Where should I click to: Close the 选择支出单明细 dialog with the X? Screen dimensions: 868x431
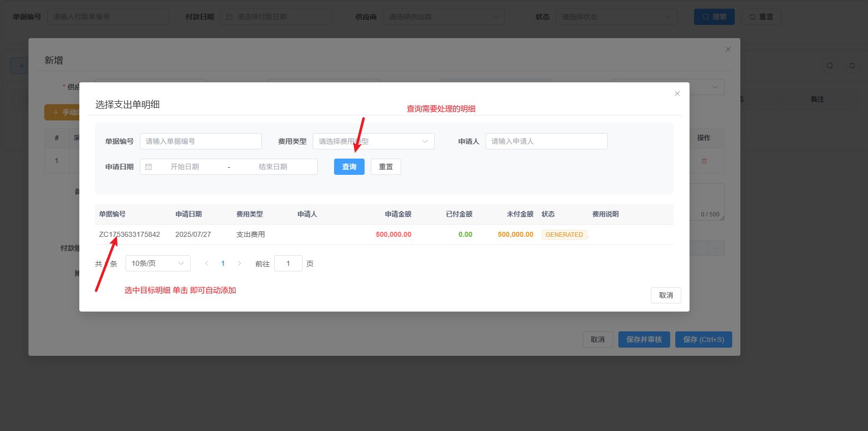pyautogui.click(x=677, y=94)
